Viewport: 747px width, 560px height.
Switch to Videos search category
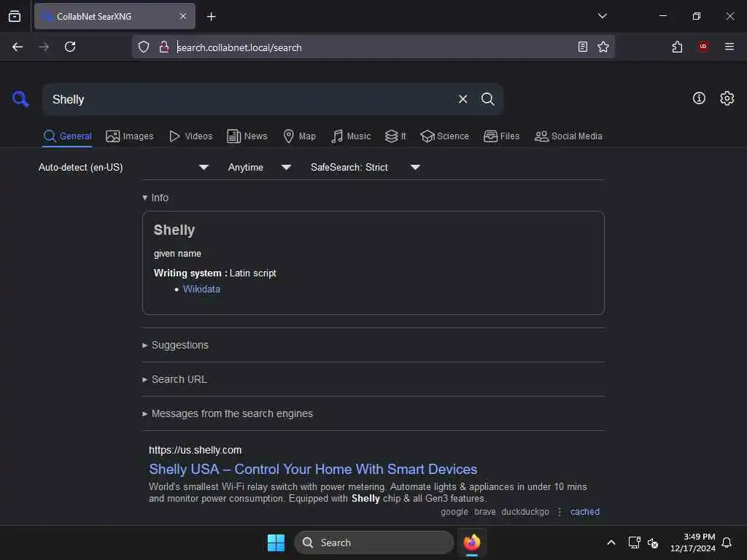(x=190, y=136)
